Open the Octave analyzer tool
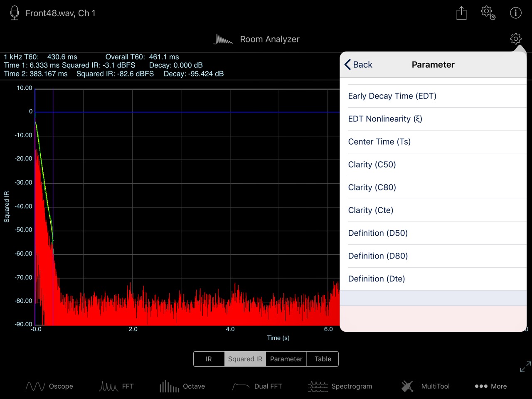Viewport: 532px width, 399px height. (182, 386)
